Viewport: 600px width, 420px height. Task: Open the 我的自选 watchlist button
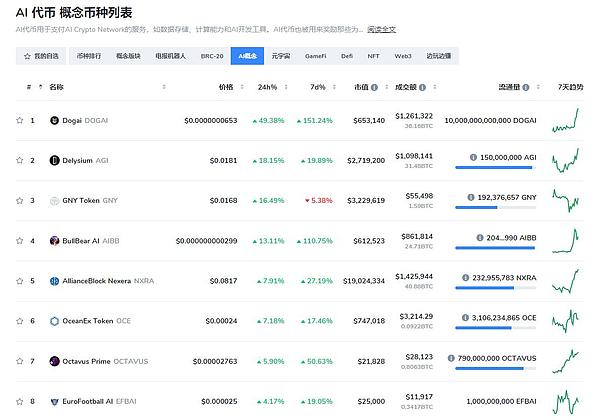point(41,57)
